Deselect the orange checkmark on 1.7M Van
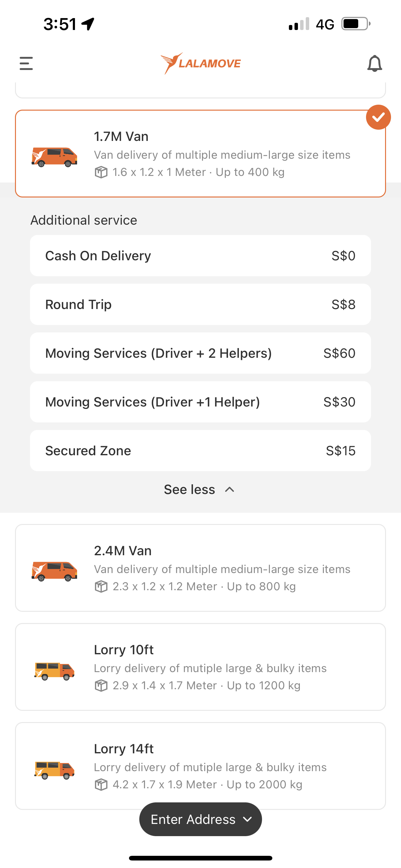Image resolution: width=401 pixels, height=868 pixels. (378, 117)
